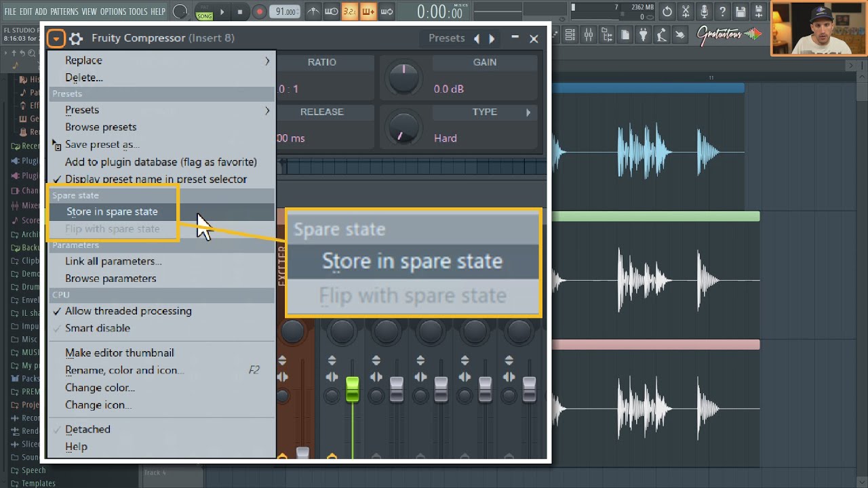Click the Hard type value
Image resolution: width=868 pixels, height=488 pixels.
coord(446,138)
